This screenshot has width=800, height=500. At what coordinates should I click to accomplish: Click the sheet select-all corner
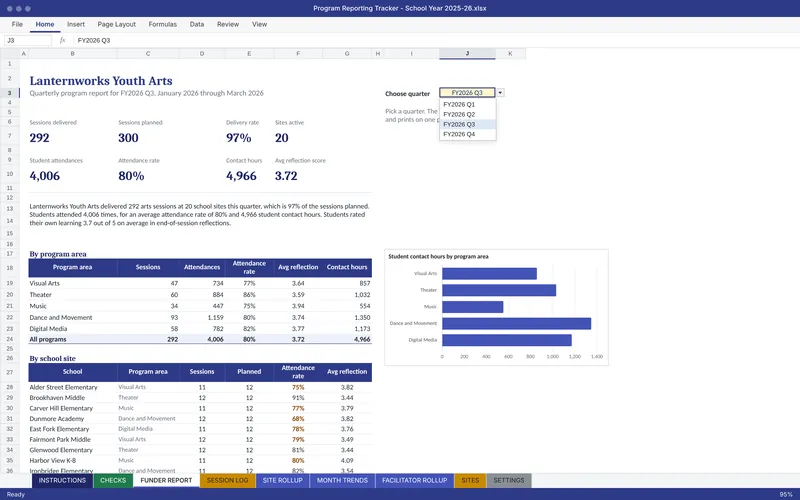tap(10, 54)
